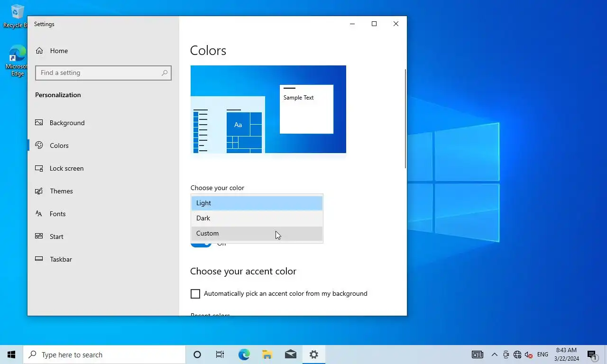The image size is (607, 364).
Task: Open News and interests tray icon
Action: 477,355
